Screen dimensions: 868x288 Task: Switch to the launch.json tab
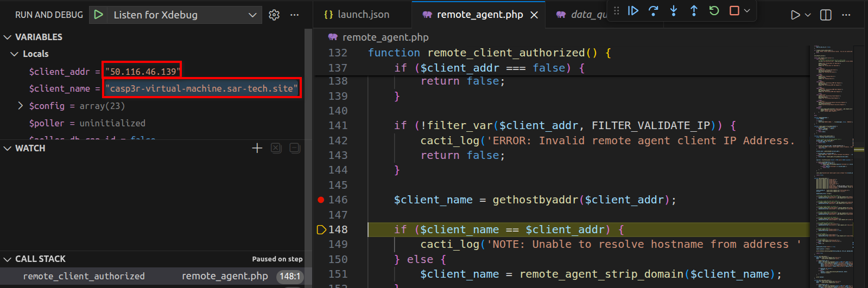click(x=357, y=15)
